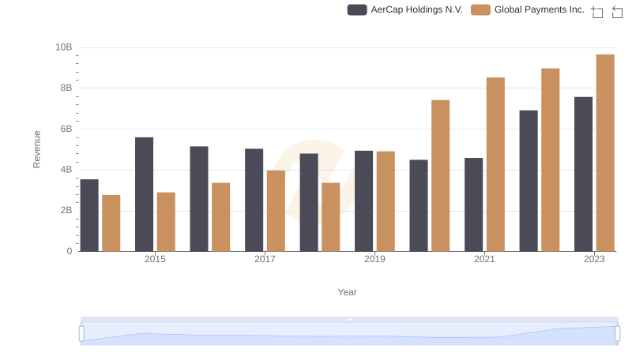Select the 2021 AerCap dark bar
632x364 pixels.
point(473,205)
